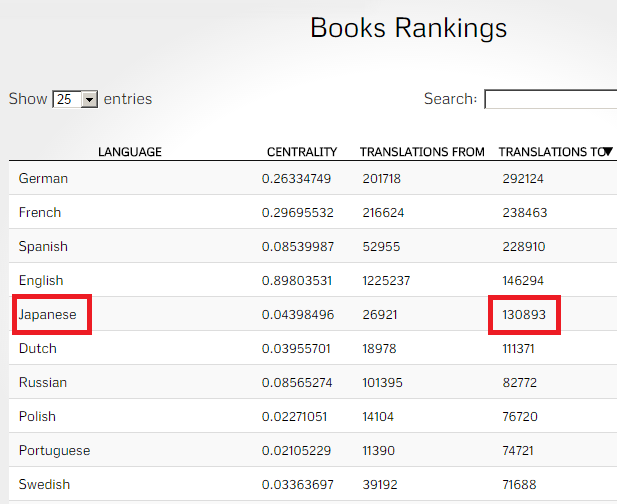Select the Swedish language cell

tap(44, 484)
